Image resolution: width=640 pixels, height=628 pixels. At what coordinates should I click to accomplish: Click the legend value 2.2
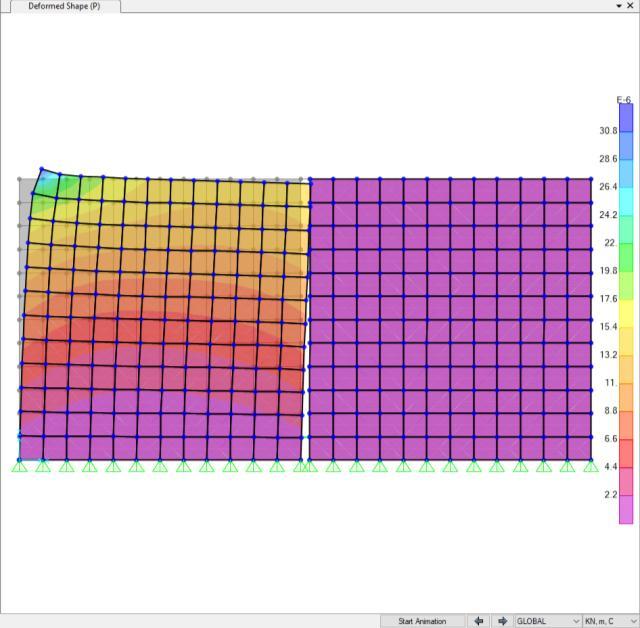coord(611,495)
